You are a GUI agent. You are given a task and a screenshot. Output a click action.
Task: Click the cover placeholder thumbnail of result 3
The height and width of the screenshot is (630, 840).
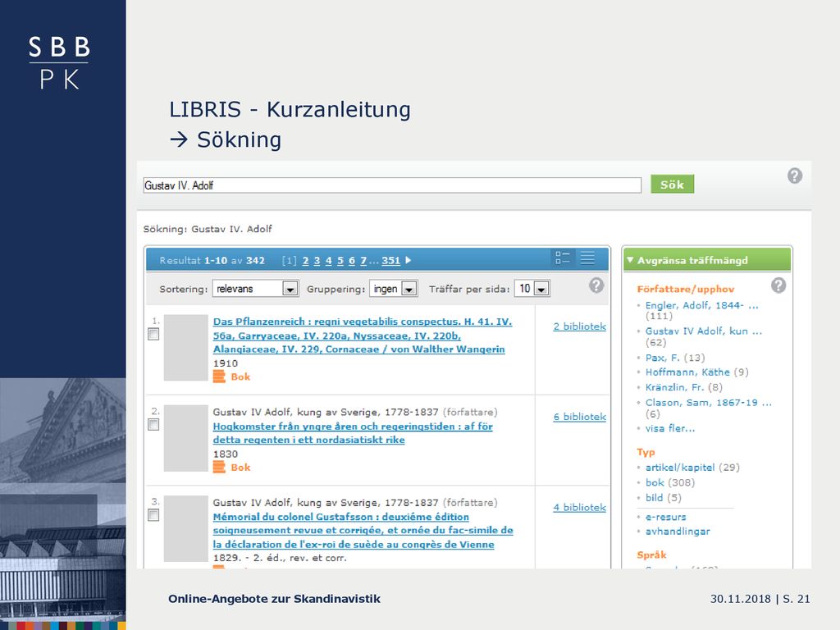click(186, 529)
